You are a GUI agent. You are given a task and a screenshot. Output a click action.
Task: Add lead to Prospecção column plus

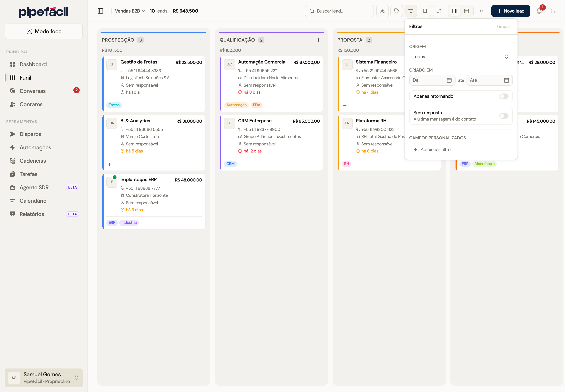coord(201,40)
